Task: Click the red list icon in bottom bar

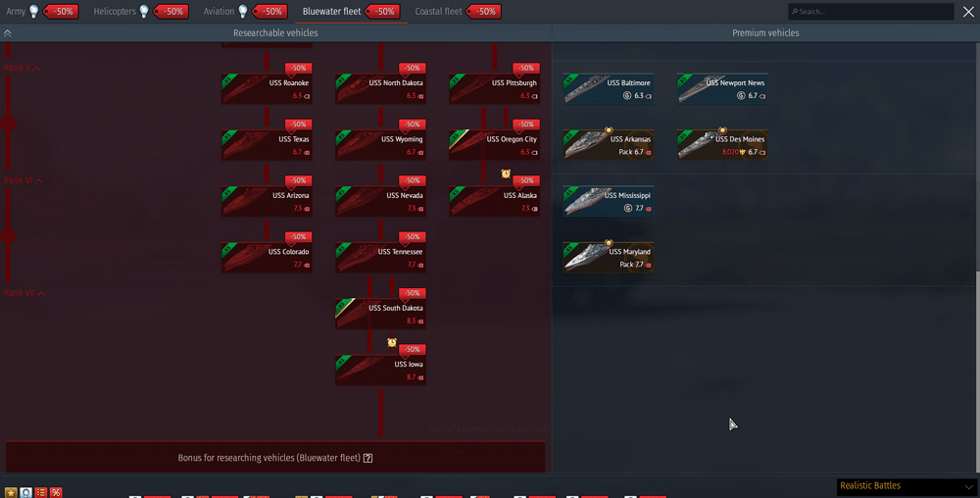Action: pos(41,492)
